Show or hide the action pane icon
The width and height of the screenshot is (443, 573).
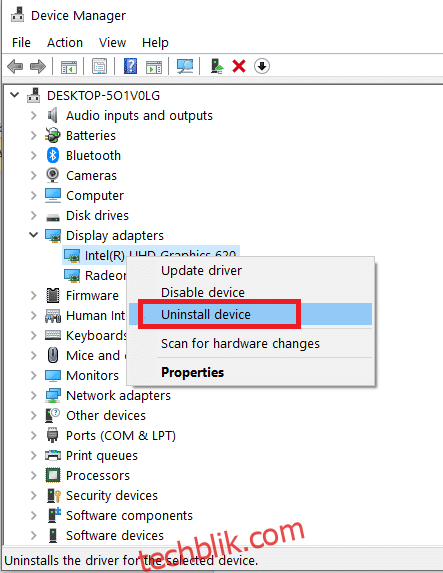point(154,67)
